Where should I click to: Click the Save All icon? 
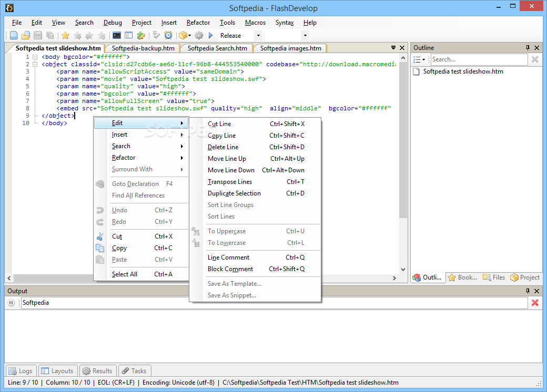(x=50, y=35)
